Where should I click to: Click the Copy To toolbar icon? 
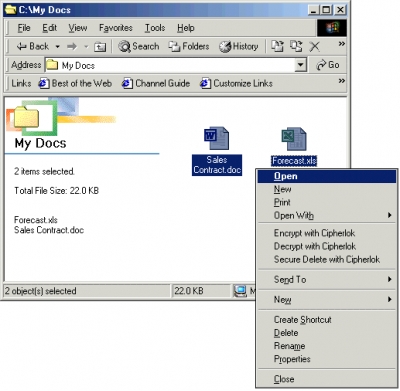tap(296, 46)
